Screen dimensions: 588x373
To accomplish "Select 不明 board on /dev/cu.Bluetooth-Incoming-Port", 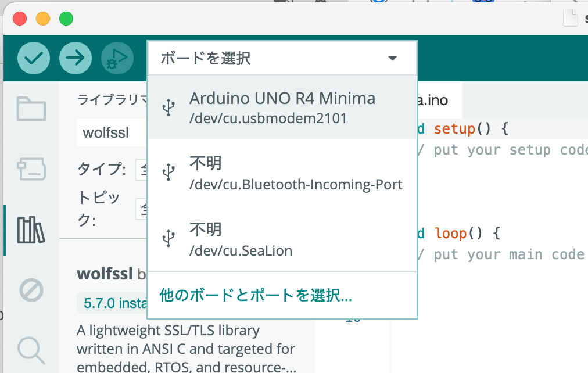I will click(x=283, y=173).
